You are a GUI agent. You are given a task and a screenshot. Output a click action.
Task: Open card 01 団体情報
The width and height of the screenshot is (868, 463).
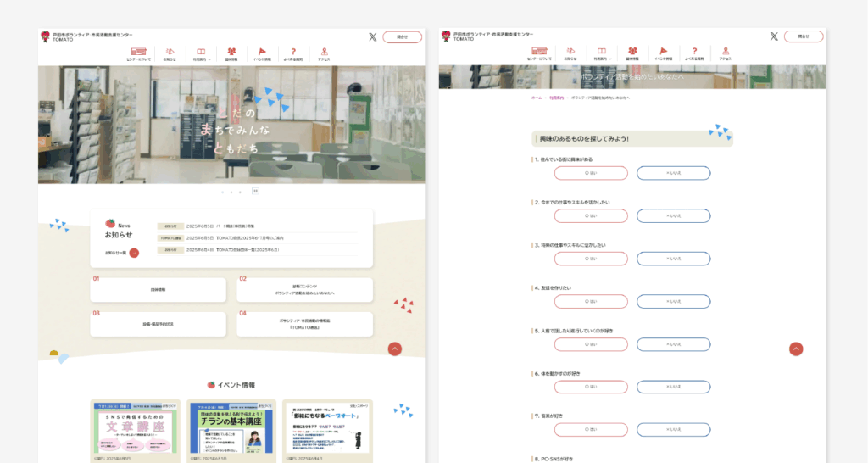[x=159, y=290]
